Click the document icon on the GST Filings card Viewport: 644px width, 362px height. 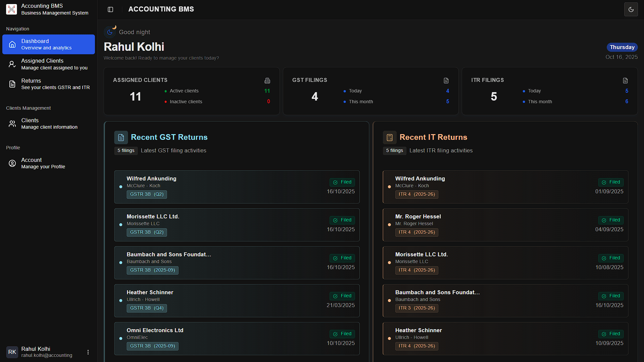(x=446, y=81)
